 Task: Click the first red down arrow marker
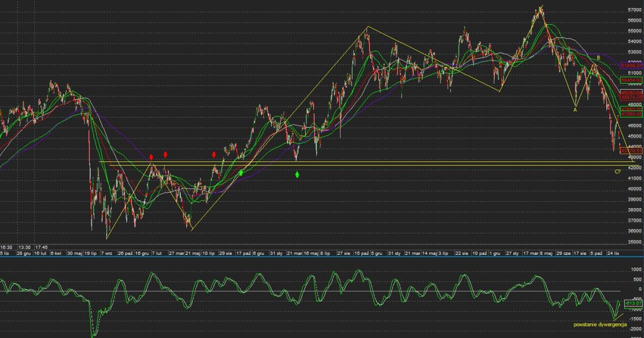(x=151, y=157)
